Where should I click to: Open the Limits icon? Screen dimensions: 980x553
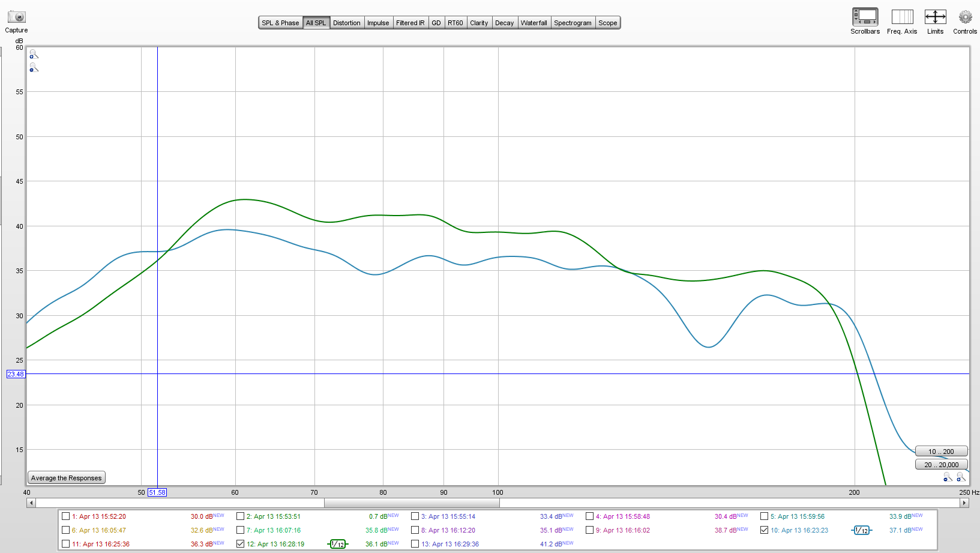(x=935, y=17)
